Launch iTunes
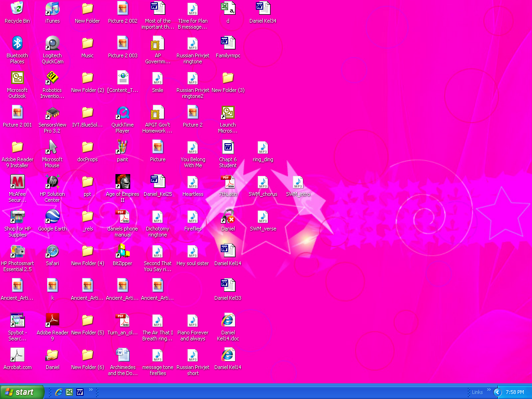 point(52,9)
